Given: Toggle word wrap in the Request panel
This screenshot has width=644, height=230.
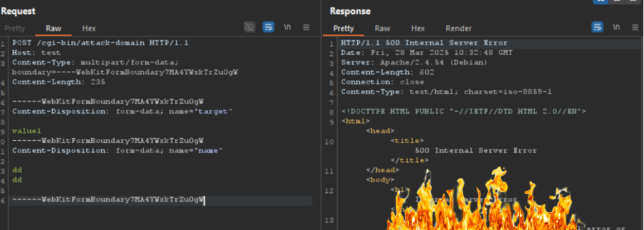Looking at the screenshot, I should (268, 28).
